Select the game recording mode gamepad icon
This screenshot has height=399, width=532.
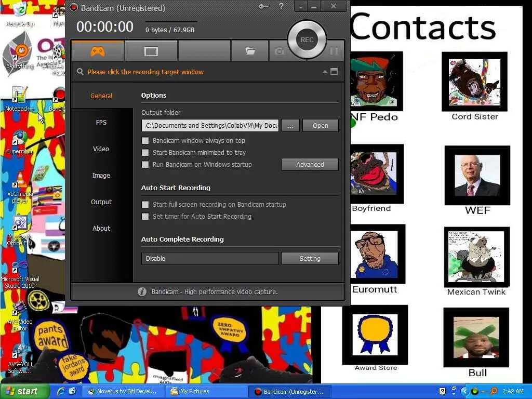pos(98,51)
